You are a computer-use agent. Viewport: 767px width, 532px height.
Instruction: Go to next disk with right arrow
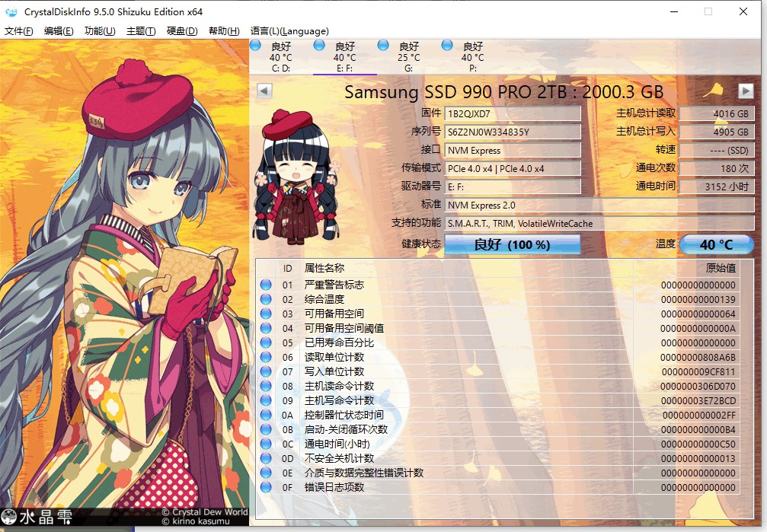(746, 91)
